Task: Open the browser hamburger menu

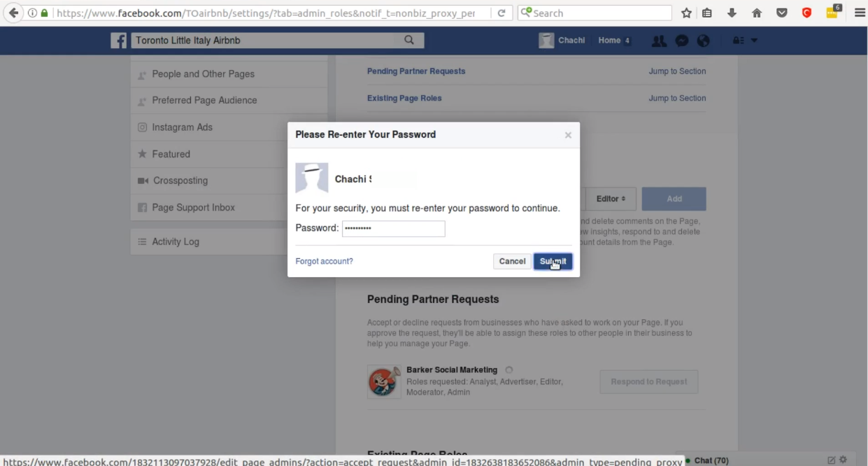Action: click(x=860, y=13)
